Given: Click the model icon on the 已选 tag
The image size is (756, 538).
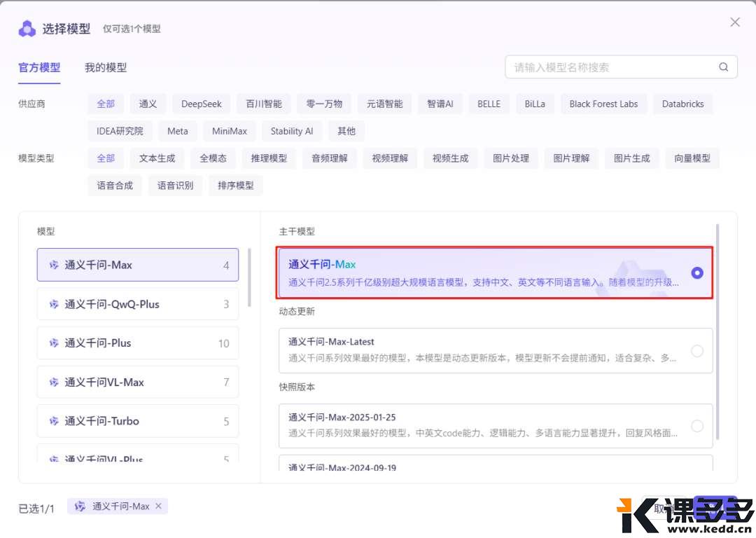Looking at the screenshot, I should [80, 506].
